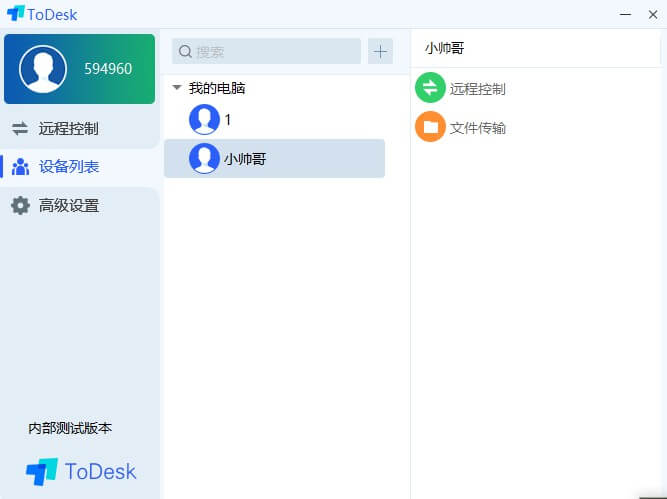Image resolution: width=667 pixels, height=499 pixels.
Task: Open the 高级设置 sidebar tab
Action: pyautogui.click(x=80, y=205)
